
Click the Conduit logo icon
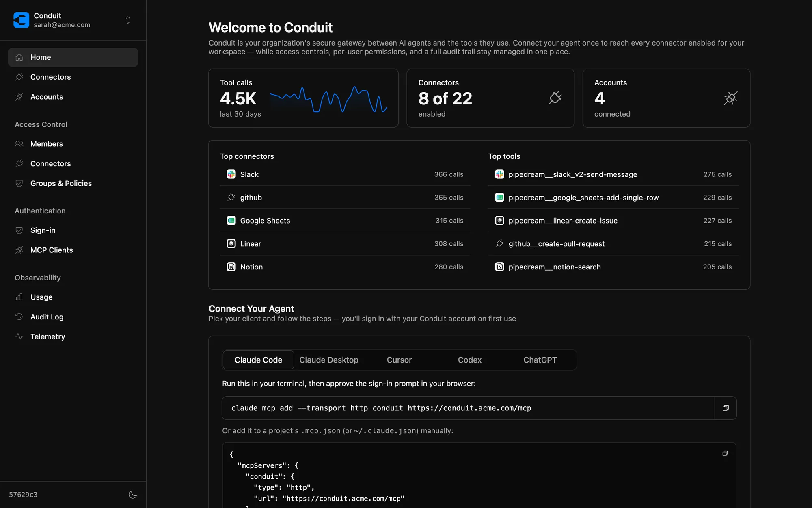21,20
